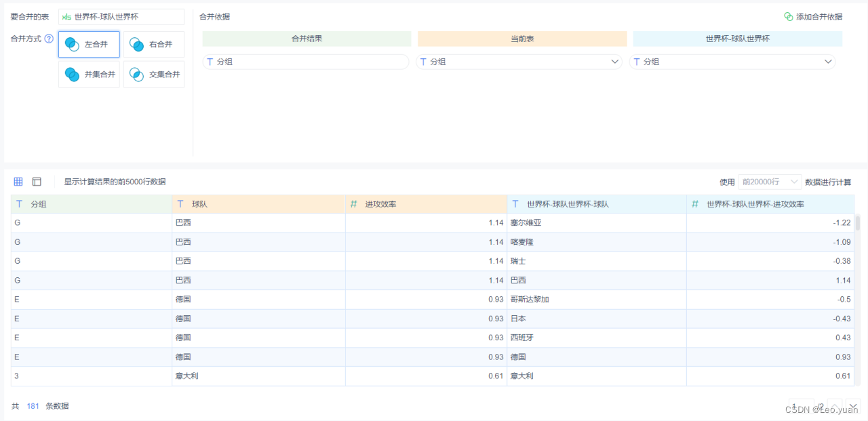Switch to field layout view icon

[x=37, y=182]
